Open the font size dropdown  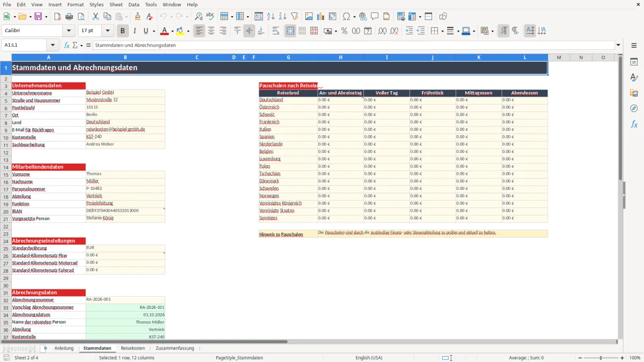click(107, 31)
